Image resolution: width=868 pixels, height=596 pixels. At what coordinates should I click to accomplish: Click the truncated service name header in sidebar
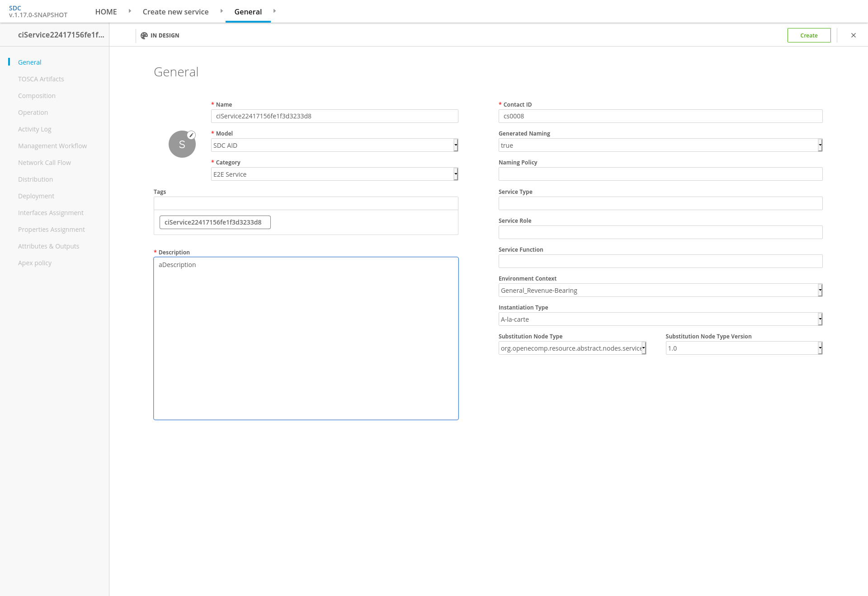[x=61, y=35]
